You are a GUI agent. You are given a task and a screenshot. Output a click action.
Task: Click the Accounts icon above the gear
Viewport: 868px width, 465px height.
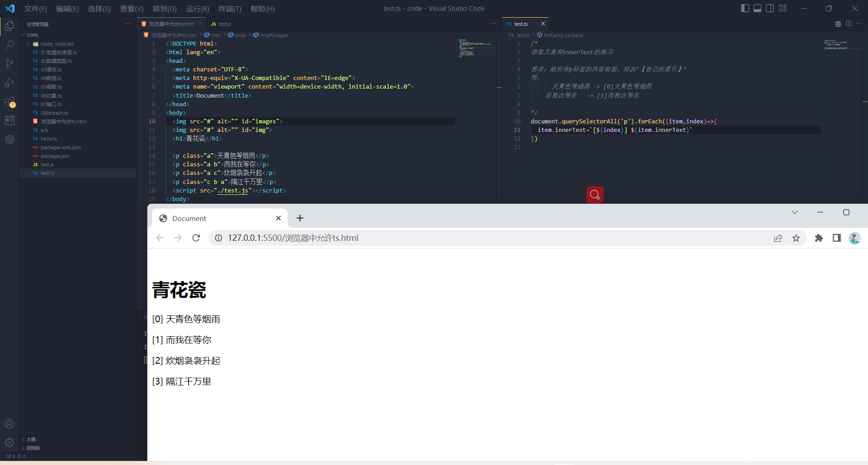[x=9, y=423]
